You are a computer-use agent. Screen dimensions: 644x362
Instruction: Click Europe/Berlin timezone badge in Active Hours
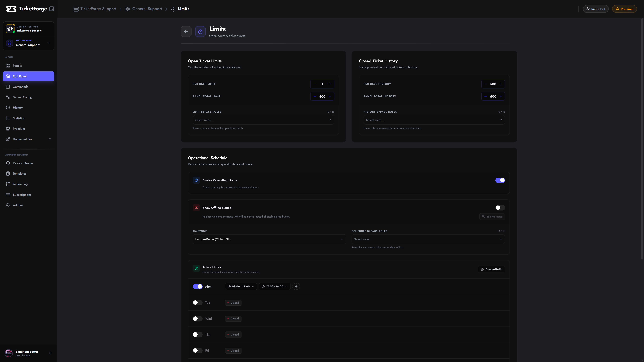491,269
